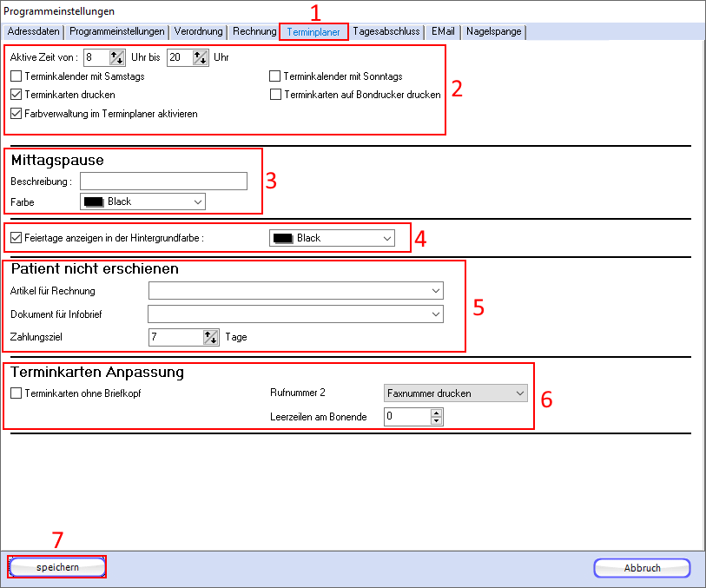Disable Farbverwaltung im Terminplaner aktivieren
Viewport: 706px width, 588px height.
pos(16,114)
